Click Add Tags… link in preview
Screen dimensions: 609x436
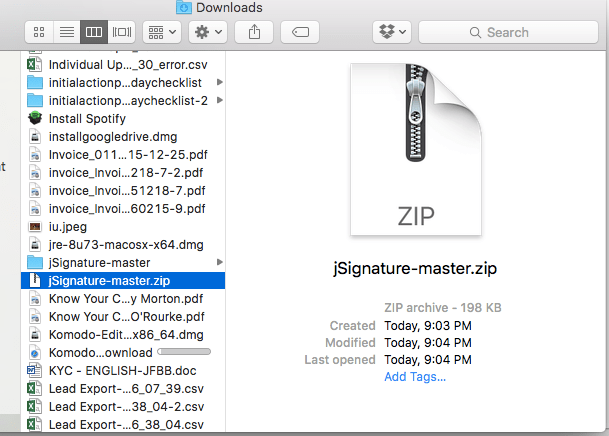pos(415,377)
